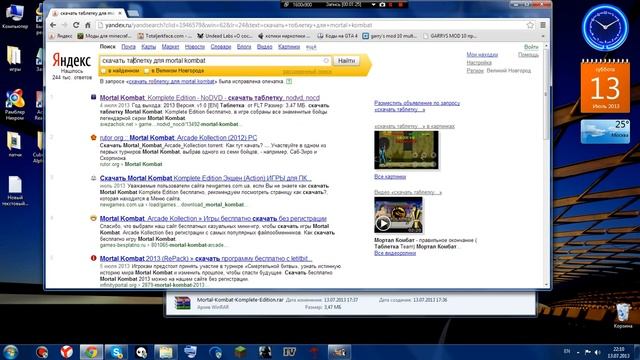Select the патчи folder on desktop
Screen dimensions: 640x360
tap(15, 144)
